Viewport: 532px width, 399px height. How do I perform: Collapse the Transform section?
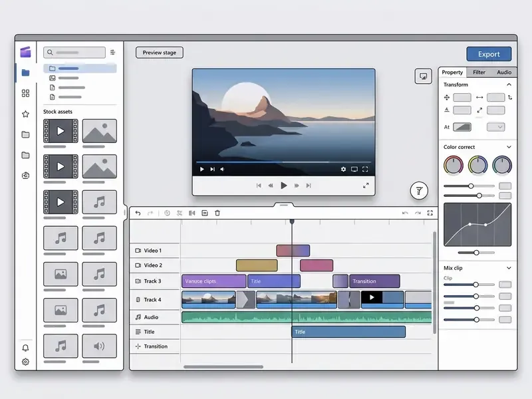(509, 84)
